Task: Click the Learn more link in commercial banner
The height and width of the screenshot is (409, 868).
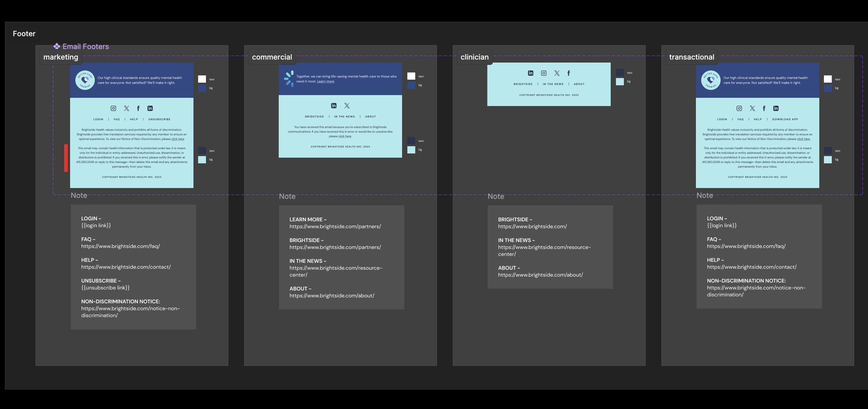Action: (x=325, y=82)
